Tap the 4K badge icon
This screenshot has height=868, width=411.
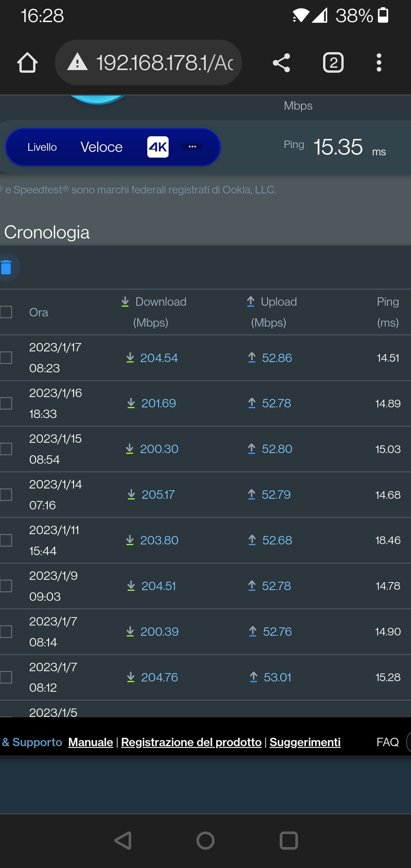[x=158, y=147]
